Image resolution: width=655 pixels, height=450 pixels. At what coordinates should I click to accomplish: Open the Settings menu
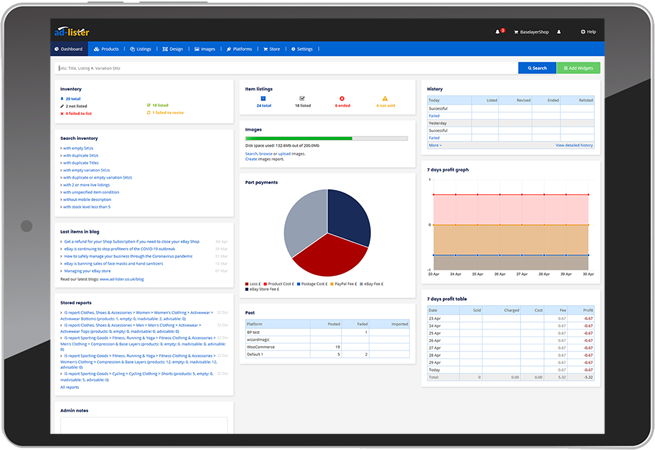(302, 48)
